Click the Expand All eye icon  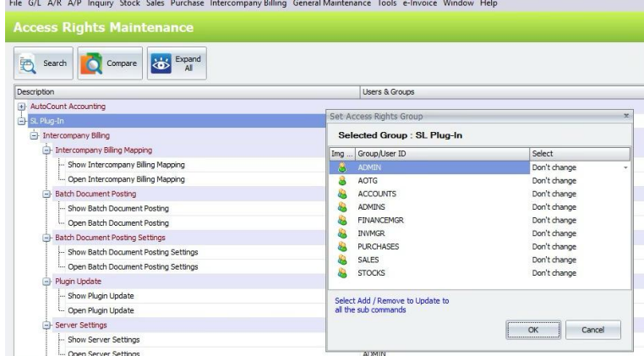point(161,63)
